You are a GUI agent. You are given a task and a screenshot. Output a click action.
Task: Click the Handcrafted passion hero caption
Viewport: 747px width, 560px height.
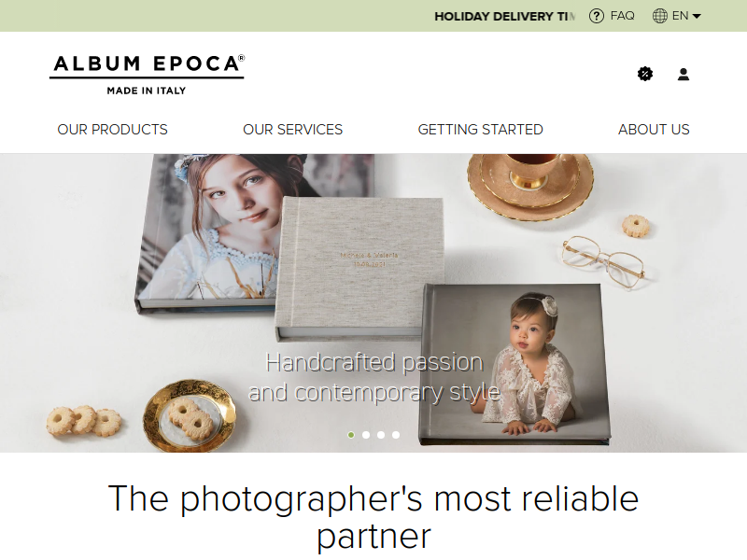click(x=374, y=377)
